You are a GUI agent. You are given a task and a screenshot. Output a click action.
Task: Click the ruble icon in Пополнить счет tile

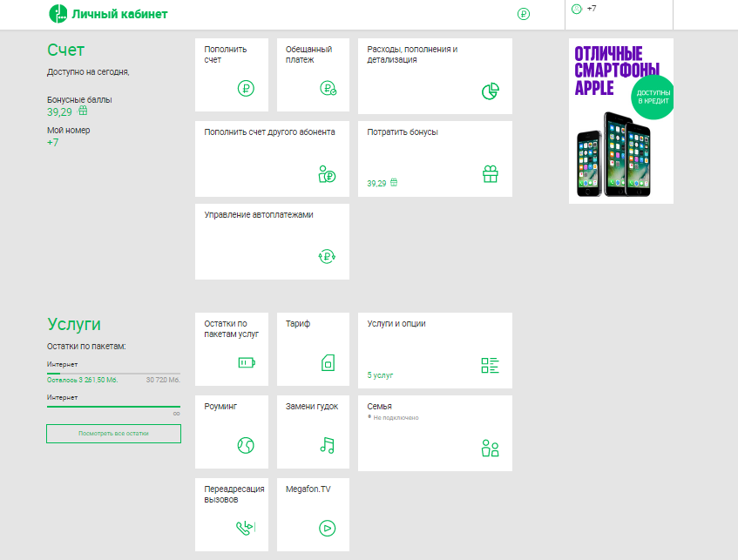point(246,88)
